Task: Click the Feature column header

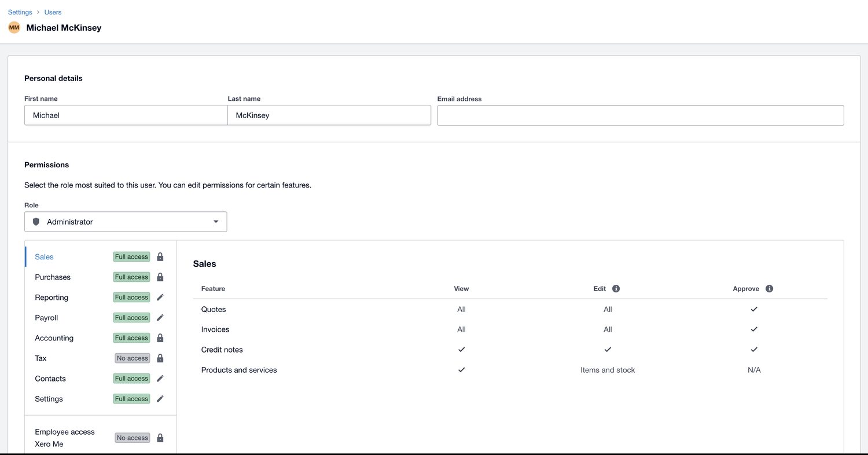Action: pos(213,288)
